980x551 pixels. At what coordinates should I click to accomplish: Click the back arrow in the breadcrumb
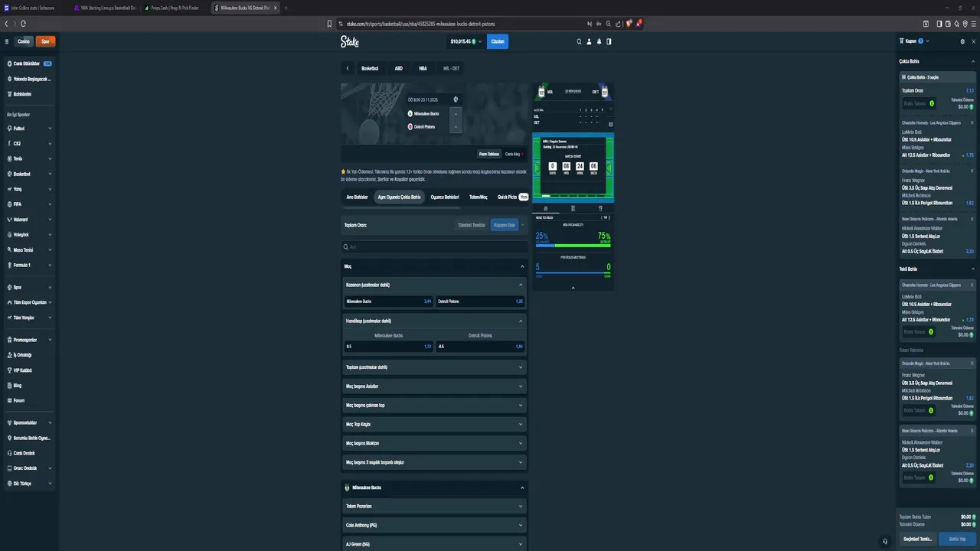tap(348, 68)
